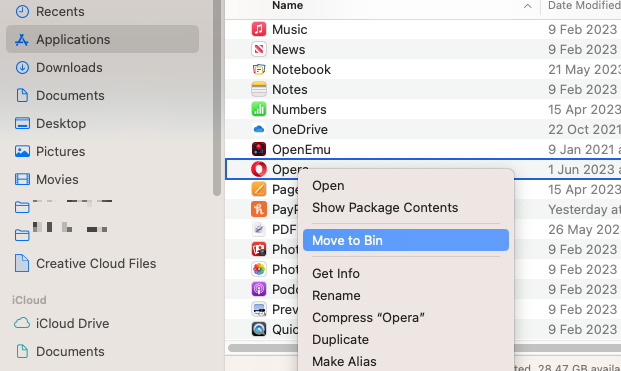621x371 pixels.
Task: Click the OpenEmu app icon
Action: [259, 149]
